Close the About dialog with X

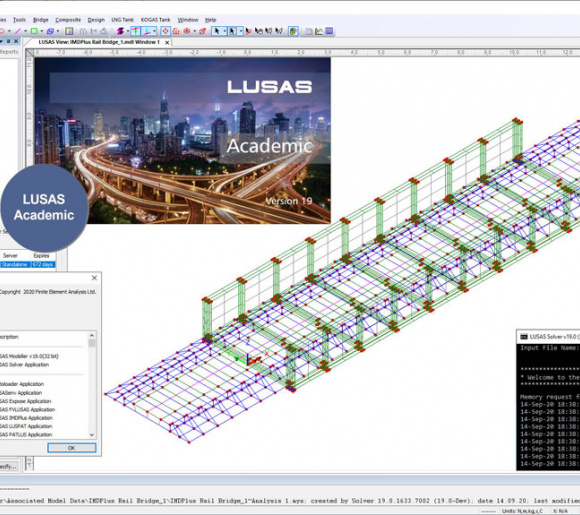pyautogui.click(x=94, y=277)
